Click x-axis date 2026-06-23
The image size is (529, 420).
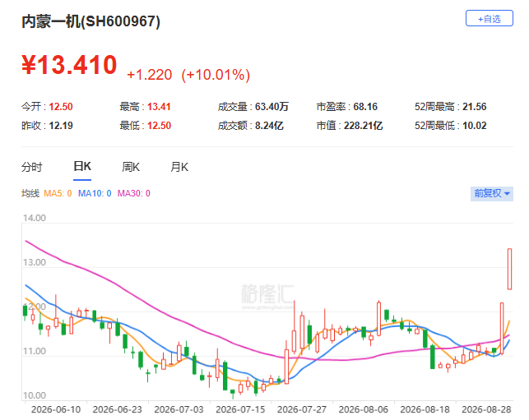pyautogui.click(x=118, y=409)
